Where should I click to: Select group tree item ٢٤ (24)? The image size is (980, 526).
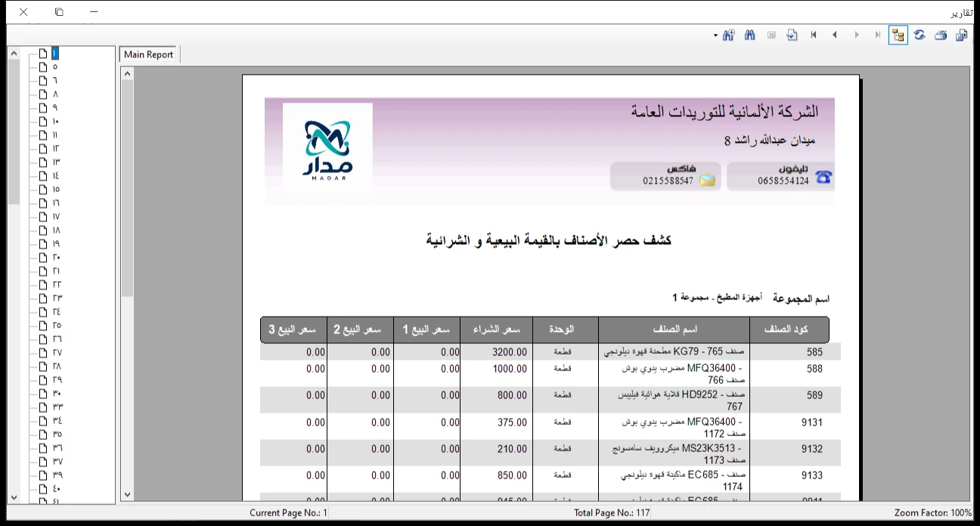point(57,312)
